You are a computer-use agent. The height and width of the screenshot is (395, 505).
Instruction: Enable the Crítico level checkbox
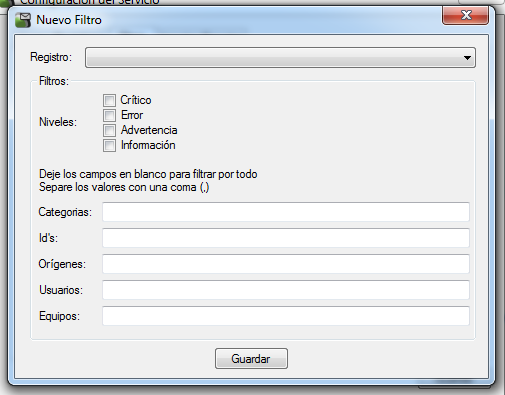109,100
